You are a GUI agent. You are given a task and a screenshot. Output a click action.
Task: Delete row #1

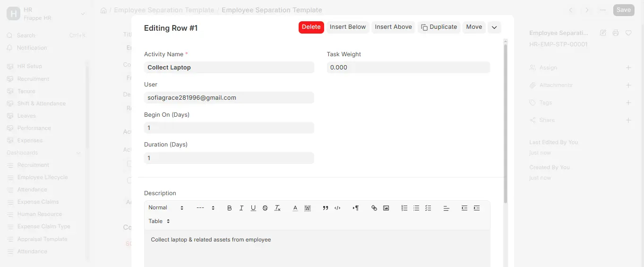(x=311, y=27)
